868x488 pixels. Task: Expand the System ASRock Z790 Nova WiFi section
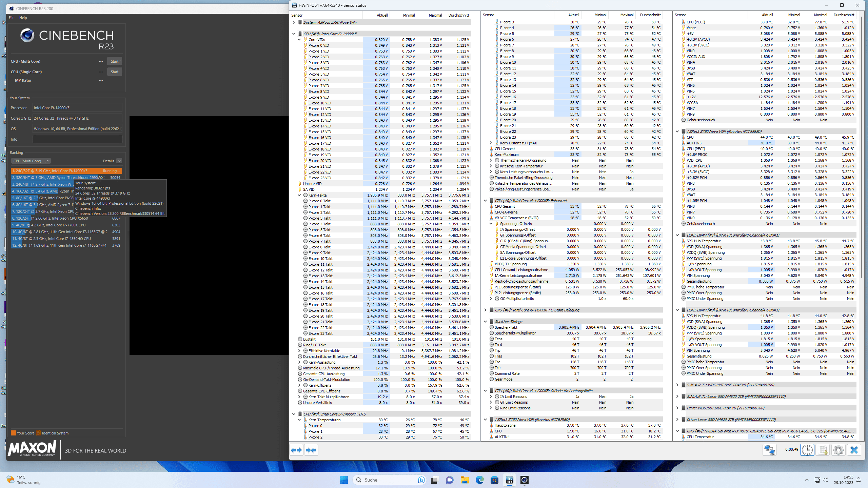[294, 22]
